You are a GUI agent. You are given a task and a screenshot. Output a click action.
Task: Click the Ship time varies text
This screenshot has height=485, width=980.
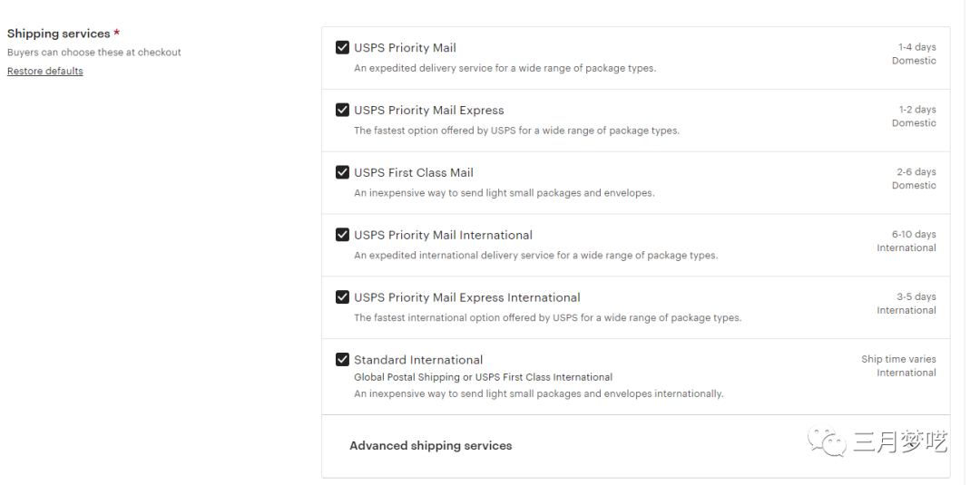pyautogui.click(x=898, y=360)
